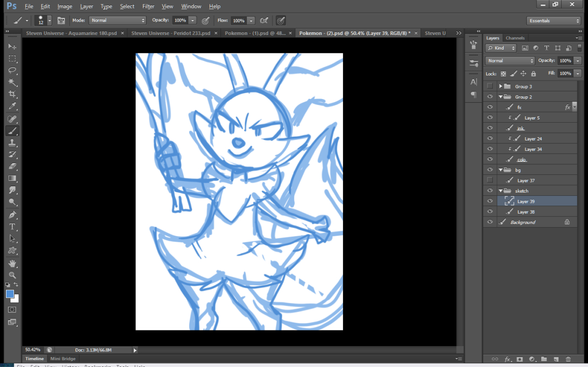This screenshot has width=588, height=367.
Task: Click the brush Opacity value field
Action: 180,20
